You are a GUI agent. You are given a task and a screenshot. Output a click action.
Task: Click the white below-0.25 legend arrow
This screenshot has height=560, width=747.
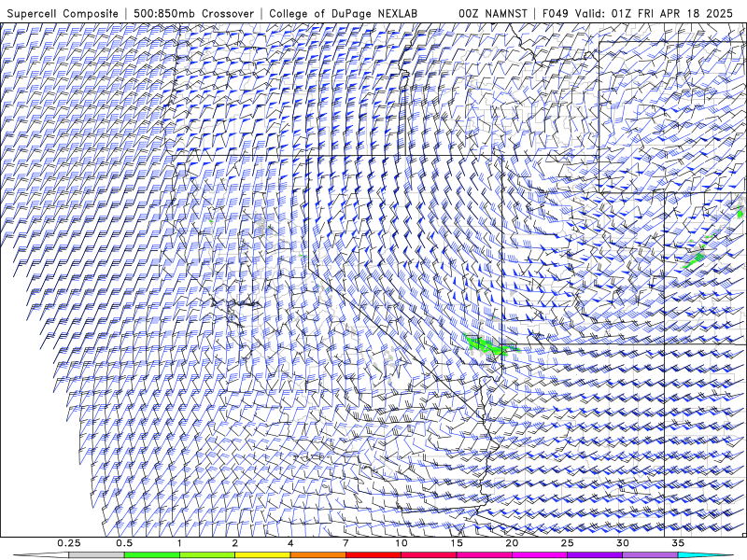click(x=41, y=555)
